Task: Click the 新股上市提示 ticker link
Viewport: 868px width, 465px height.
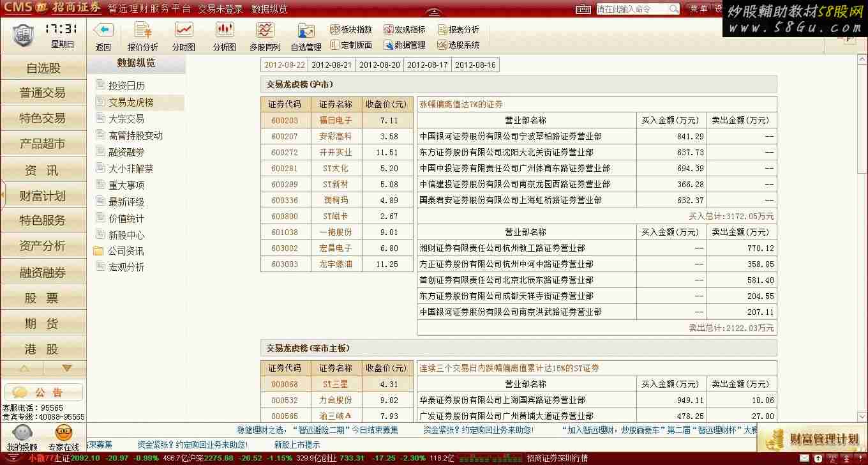Action: (297, 445)
